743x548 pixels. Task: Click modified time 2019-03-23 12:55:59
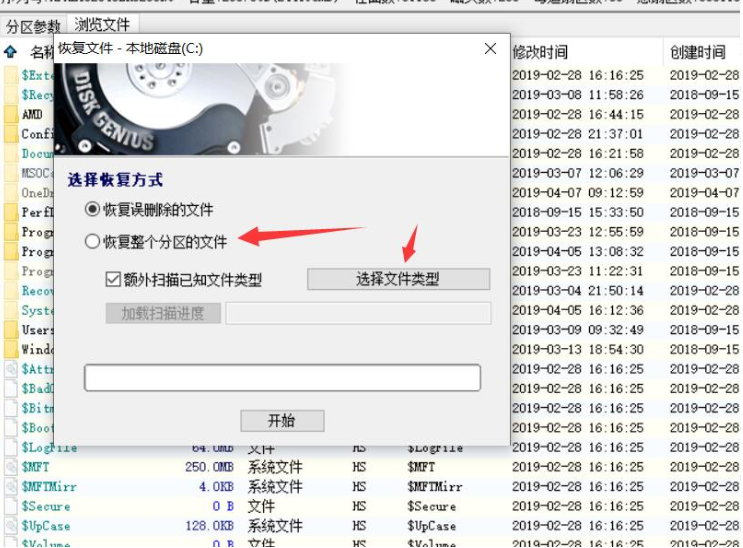pyautogui.click(x=578, y=232)
